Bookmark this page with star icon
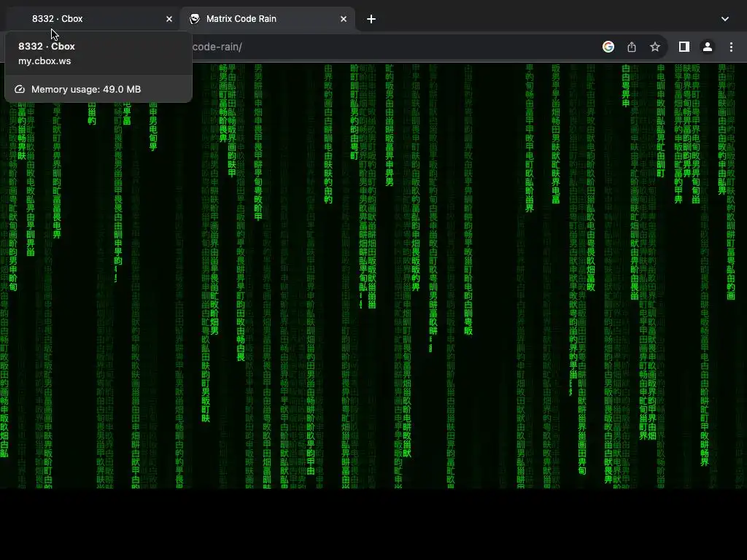This screenshot has height=560, width=747. pos(655,47)
